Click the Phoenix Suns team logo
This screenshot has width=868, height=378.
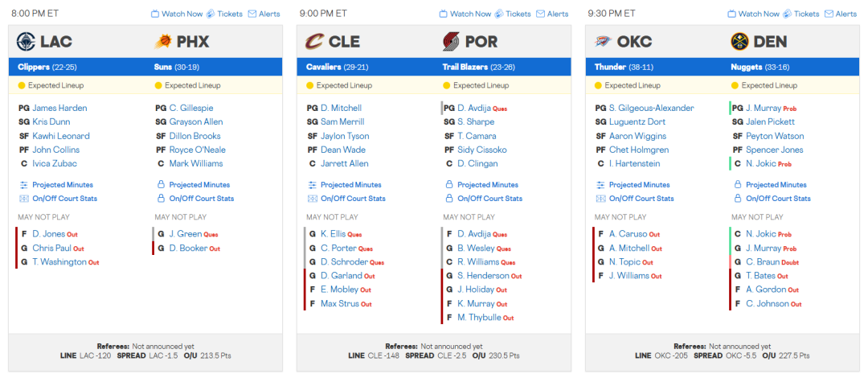tap(163, 41)
